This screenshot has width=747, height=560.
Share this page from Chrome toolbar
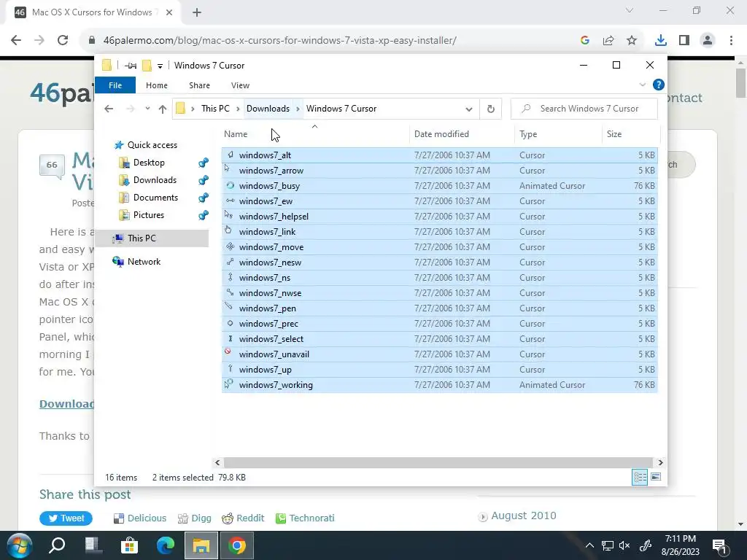(x=608, y=41)
